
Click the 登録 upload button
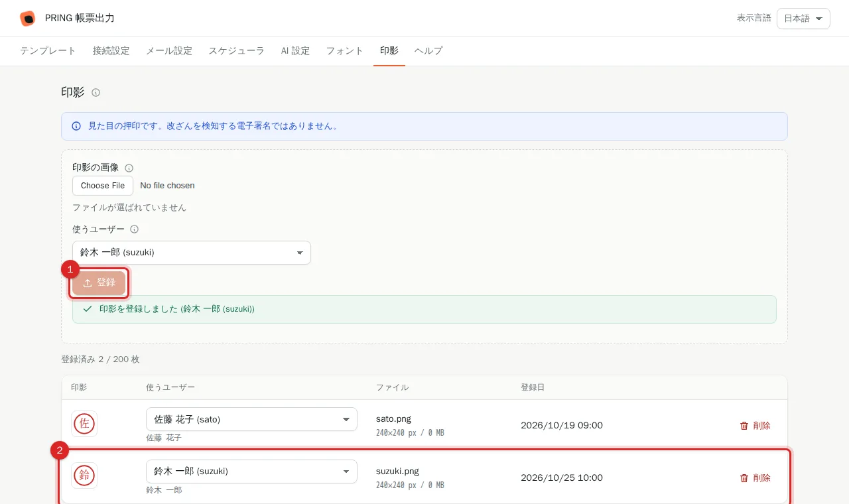[99, 283]
